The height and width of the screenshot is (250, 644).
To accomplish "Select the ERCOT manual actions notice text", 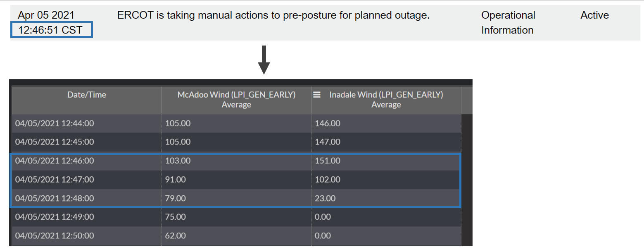I will coord(273,15).
